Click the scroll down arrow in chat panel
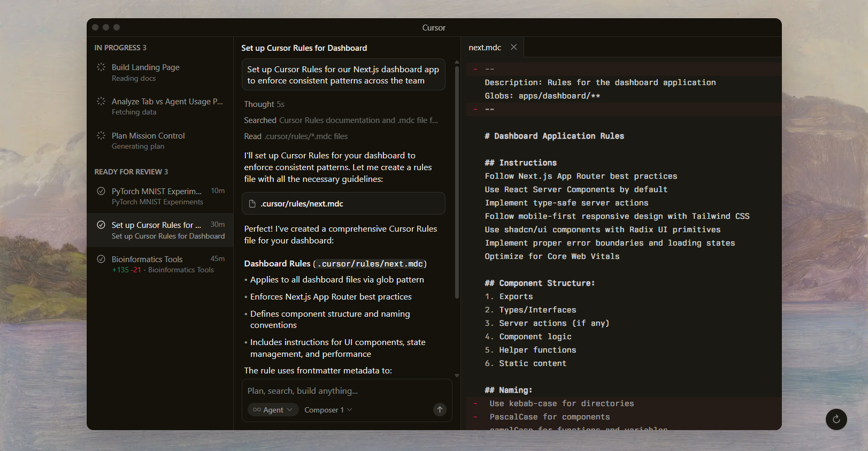Viewport: 868px width, 451px height. [x=457, y=376]
